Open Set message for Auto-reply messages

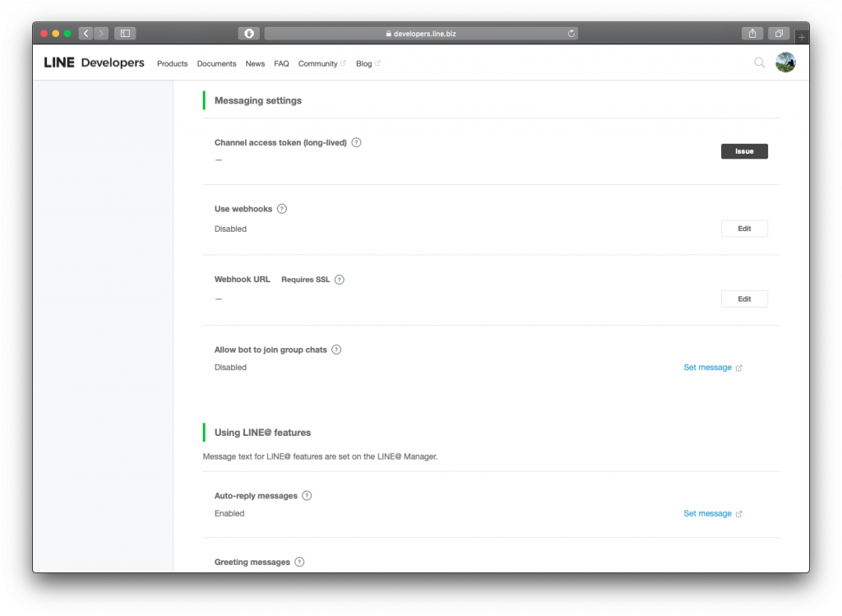(x=713, y=513)
